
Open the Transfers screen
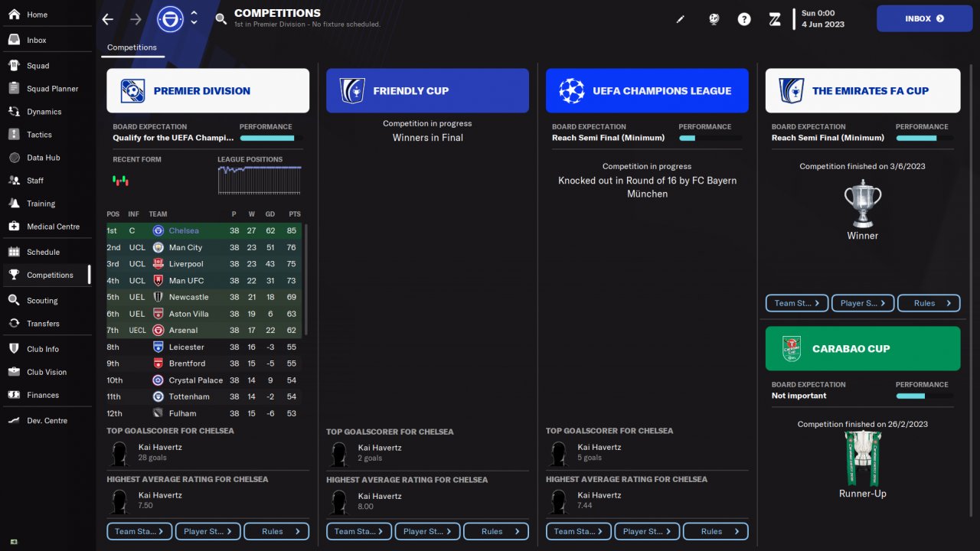(x=46, y=324)
